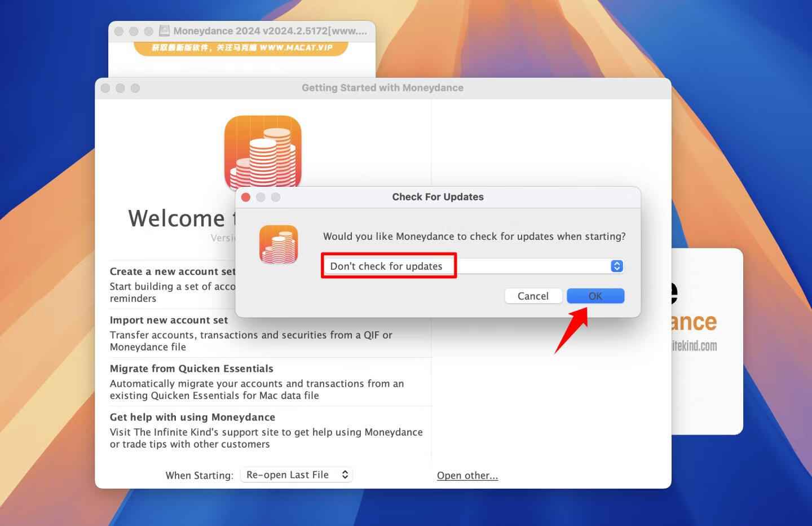
Task: Open When Starting Re-open Last File dropdown
Action: 297,475
